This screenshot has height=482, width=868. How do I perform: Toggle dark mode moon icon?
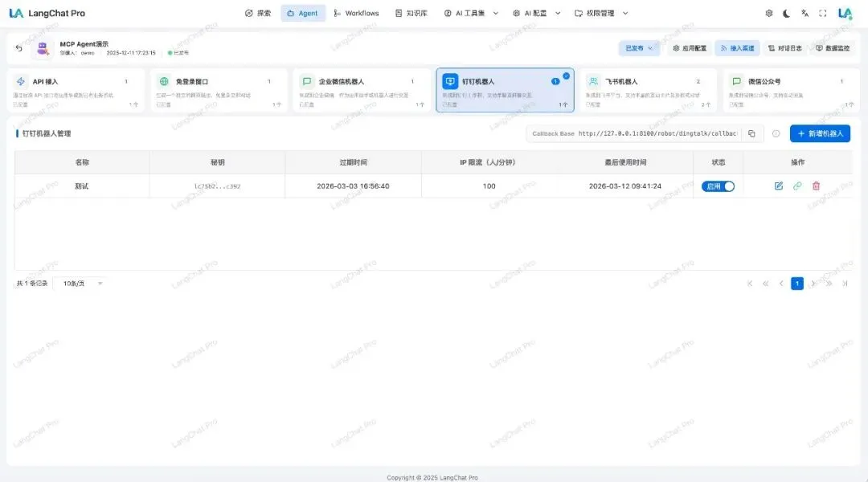(x=787, y=14)
